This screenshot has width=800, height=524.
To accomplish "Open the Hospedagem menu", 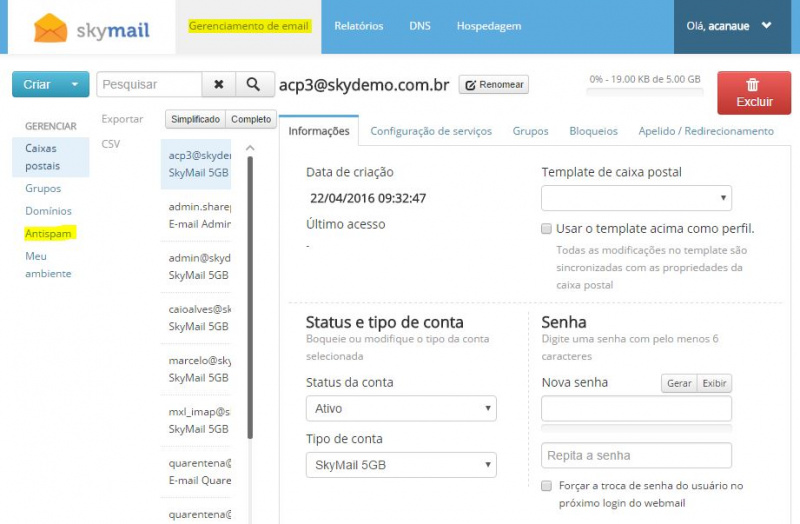I will [x=489, y=26].
